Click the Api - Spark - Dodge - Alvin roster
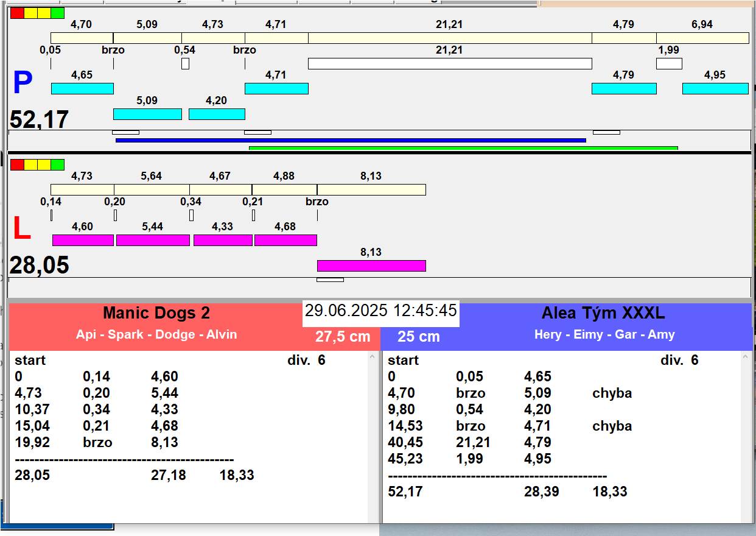This screenshot has height=536, width=756. pyautogui.click(x=156, y=334)
